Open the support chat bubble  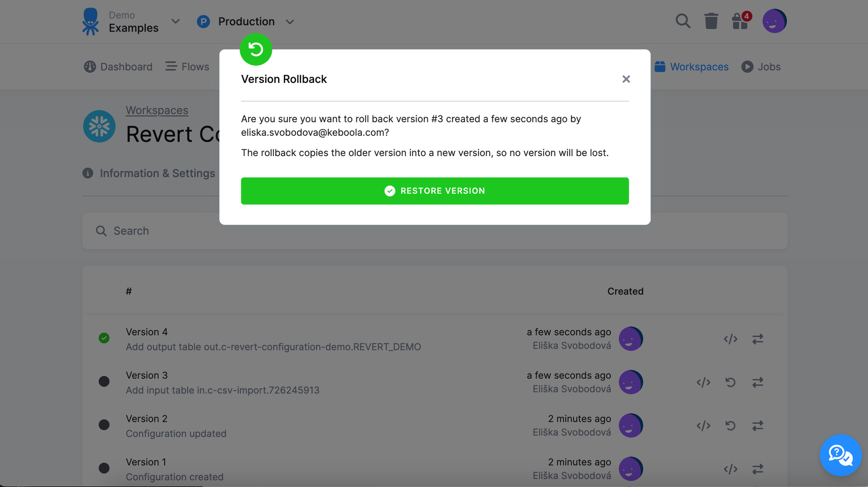[840, 455]
